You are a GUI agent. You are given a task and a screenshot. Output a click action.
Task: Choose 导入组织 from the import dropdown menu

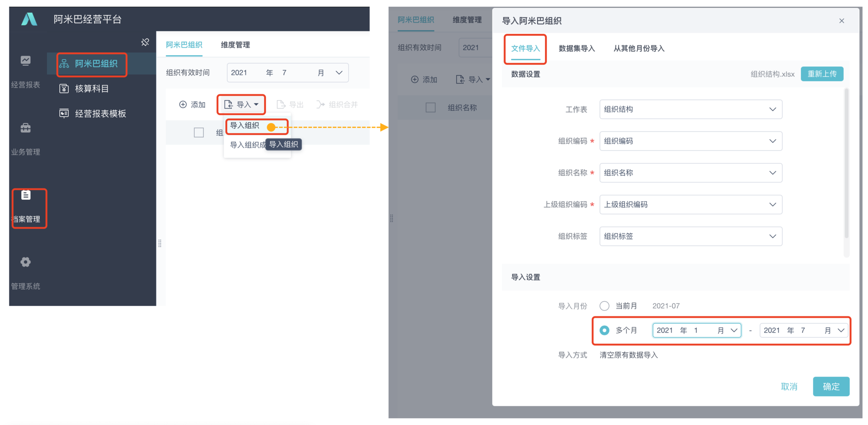click(x=245, y=126)
